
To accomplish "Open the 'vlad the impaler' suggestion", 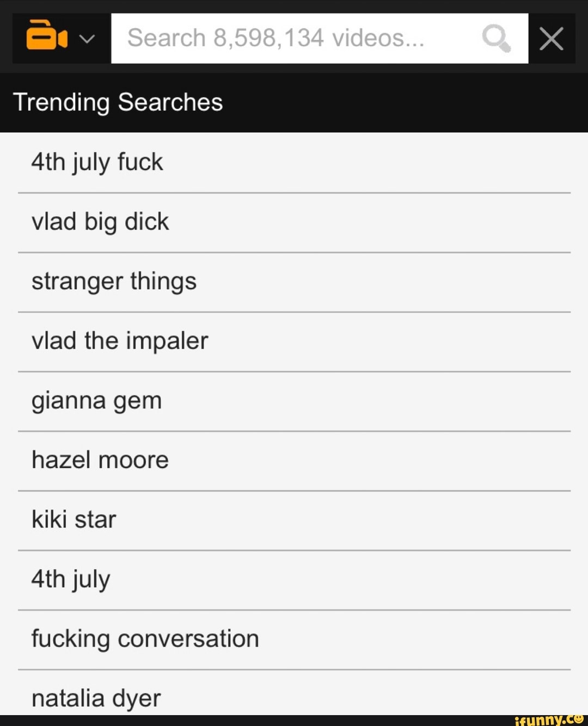I will click(120, 341).
